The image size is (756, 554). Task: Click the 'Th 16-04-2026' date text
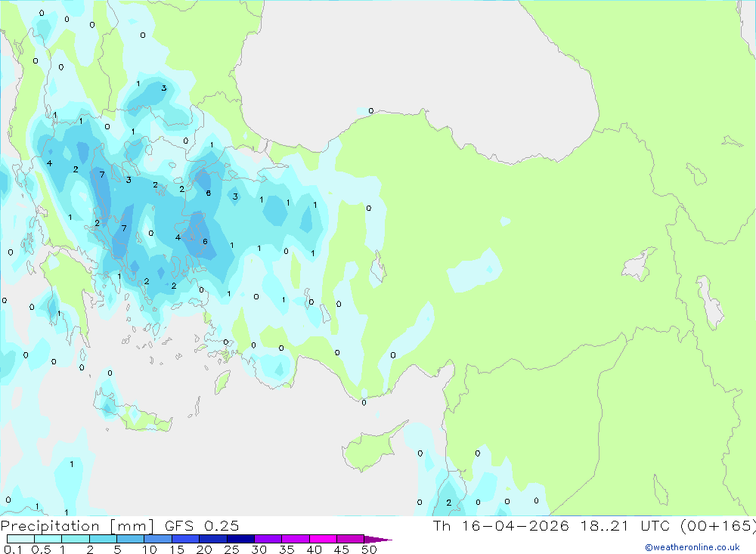point(500,526)
